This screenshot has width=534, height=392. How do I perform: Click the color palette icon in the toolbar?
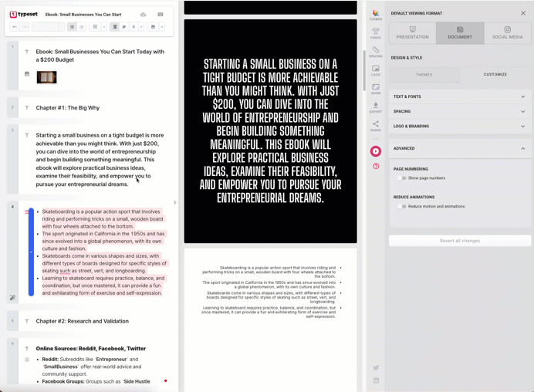point(124,26)
